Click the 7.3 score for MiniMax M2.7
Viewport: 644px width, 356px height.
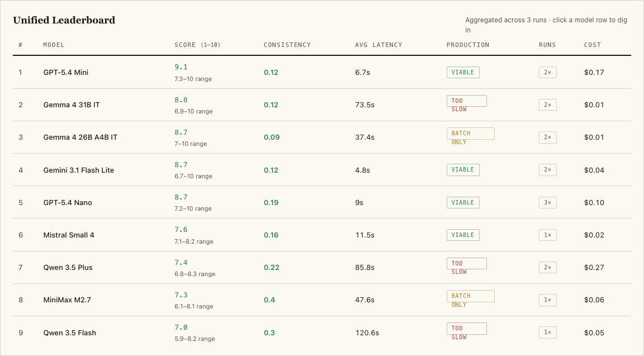(x=181, y=295)
